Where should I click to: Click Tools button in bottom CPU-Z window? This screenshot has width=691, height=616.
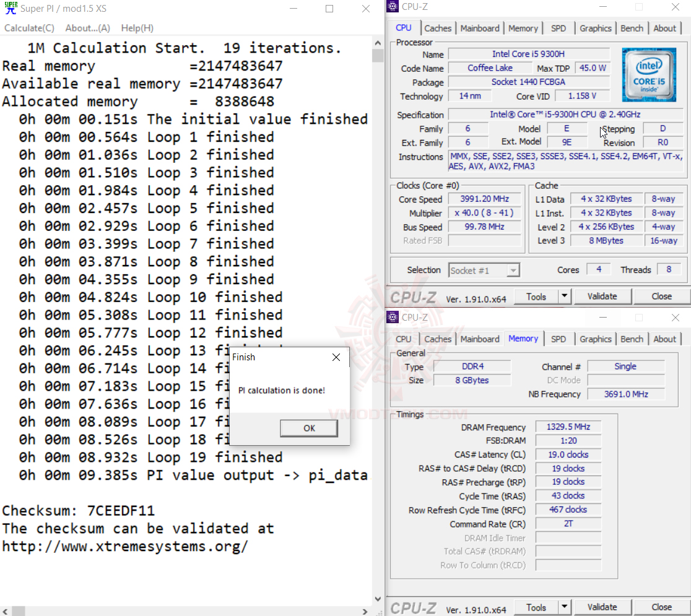click(536, 607)
